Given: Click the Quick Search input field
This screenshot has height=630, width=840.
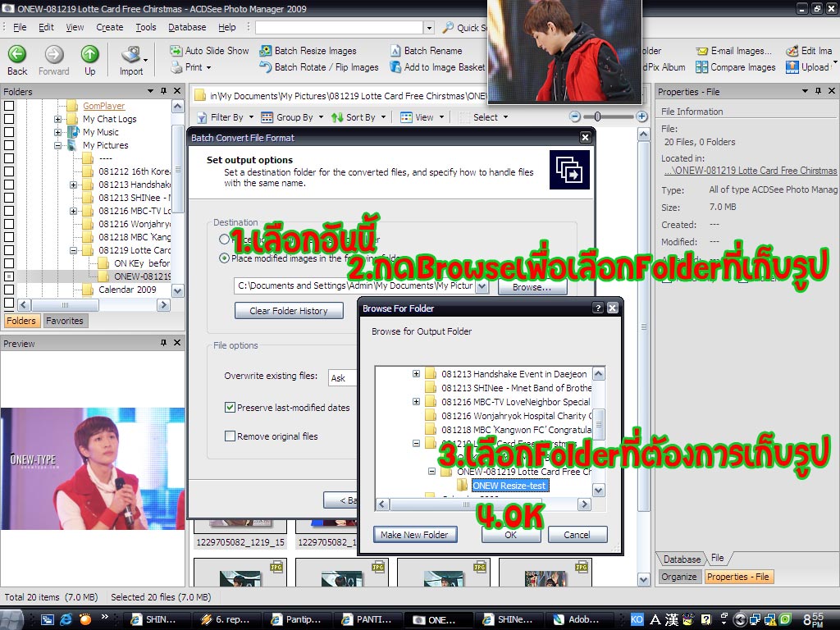Looking at the screenshot, I should click(x=339, y=27).
